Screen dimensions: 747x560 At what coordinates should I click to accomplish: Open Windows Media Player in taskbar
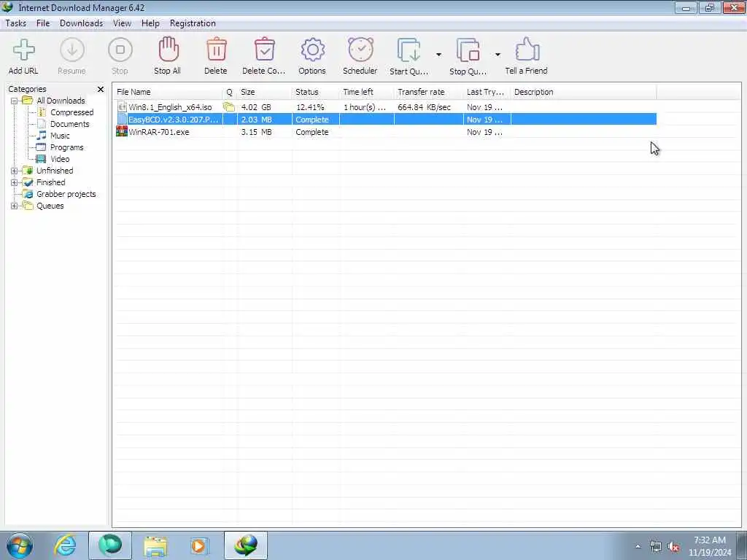[x=198, y=545]
